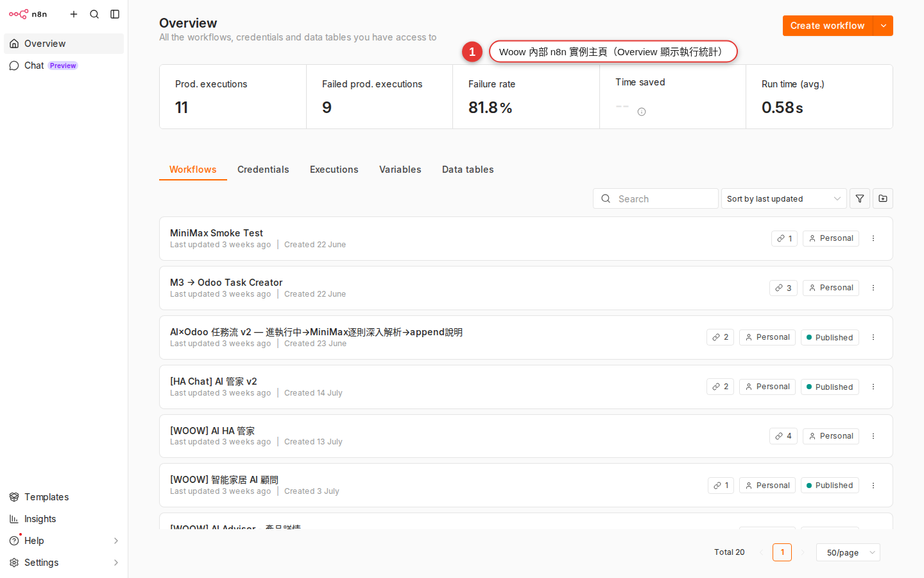Open actions menu for AI×Odoo 任務流 v2
924x578 pixels.
pos(873,337)
